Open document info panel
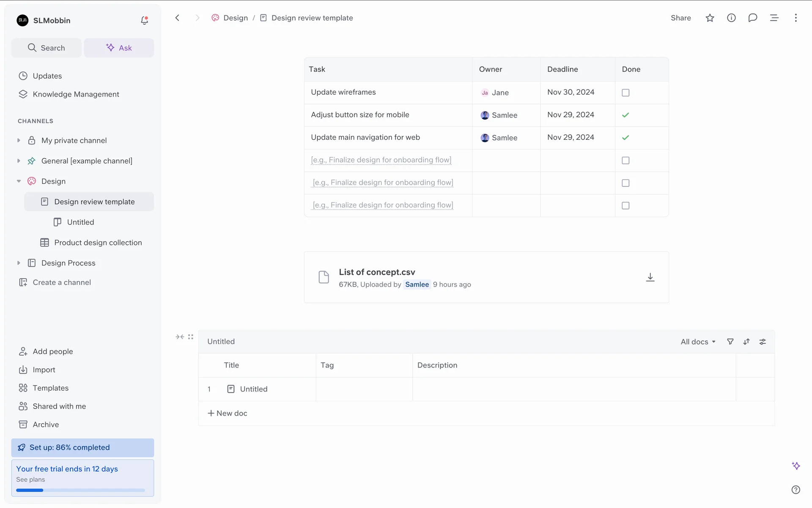This screenshot has height=508, width=812. point(731,18)
